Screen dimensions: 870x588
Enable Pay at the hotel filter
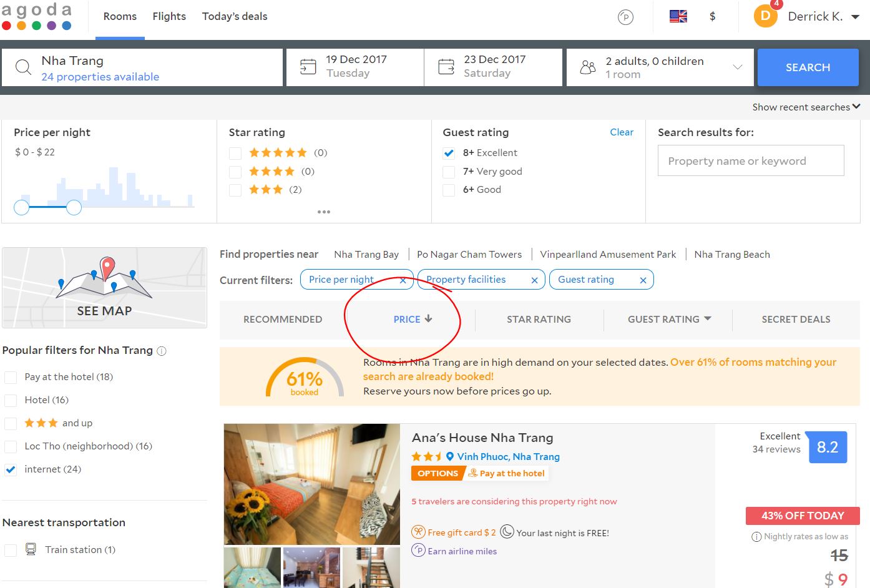coord(11,377)
